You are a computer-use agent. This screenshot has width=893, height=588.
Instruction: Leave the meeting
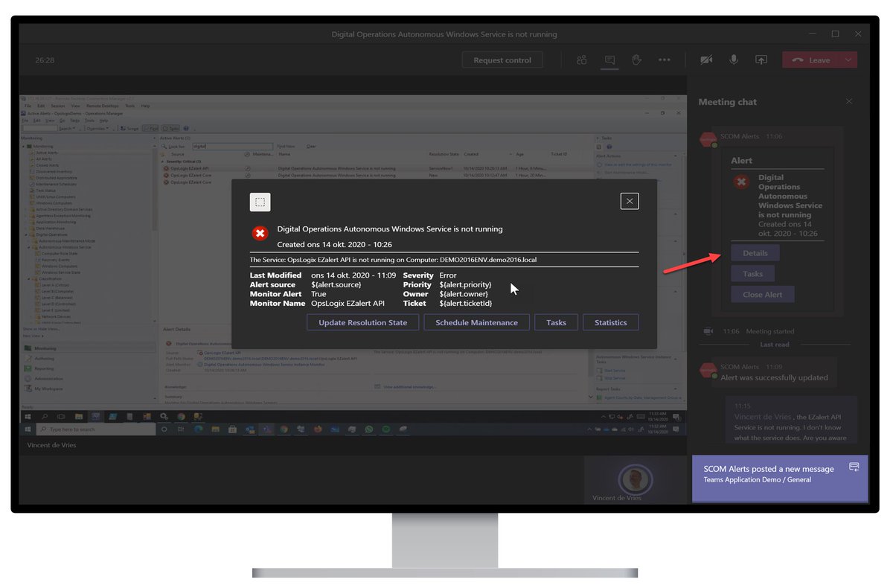810,60
